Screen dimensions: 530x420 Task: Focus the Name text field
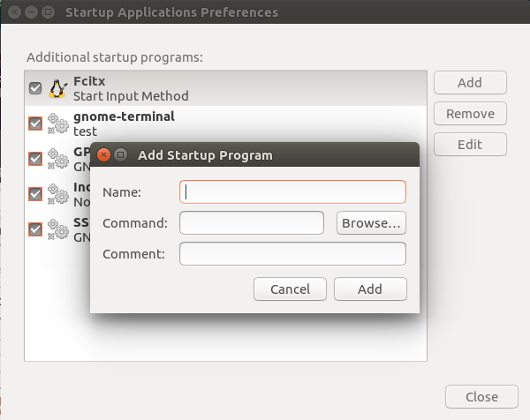click(292, 192)
